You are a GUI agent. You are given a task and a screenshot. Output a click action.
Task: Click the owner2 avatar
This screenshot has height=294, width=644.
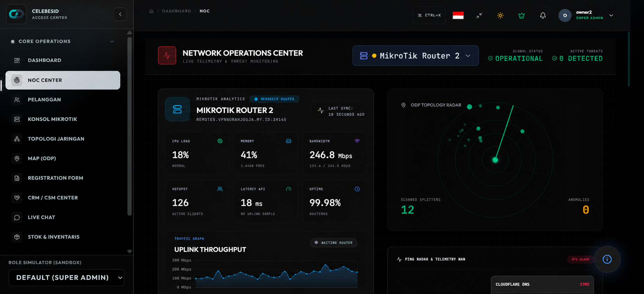(565, 15)
